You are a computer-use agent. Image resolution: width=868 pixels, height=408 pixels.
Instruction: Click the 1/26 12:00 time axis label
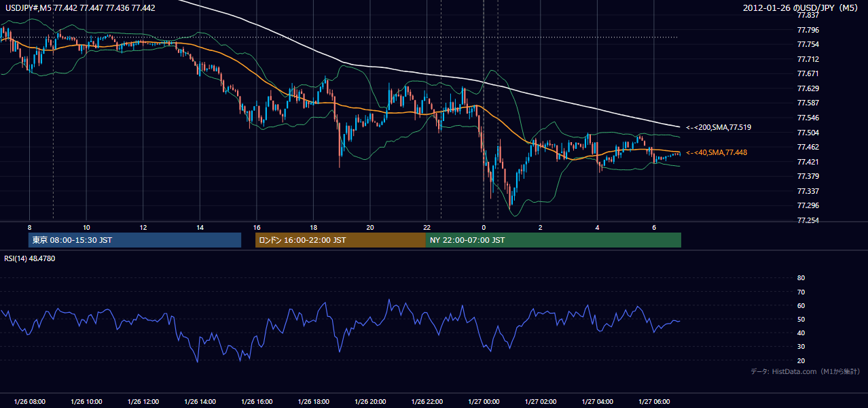point(143,402)
